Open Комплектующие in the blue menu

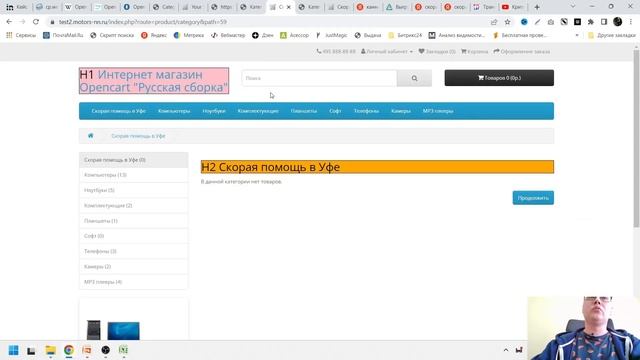pyautogui.click(x=258, y=111)
